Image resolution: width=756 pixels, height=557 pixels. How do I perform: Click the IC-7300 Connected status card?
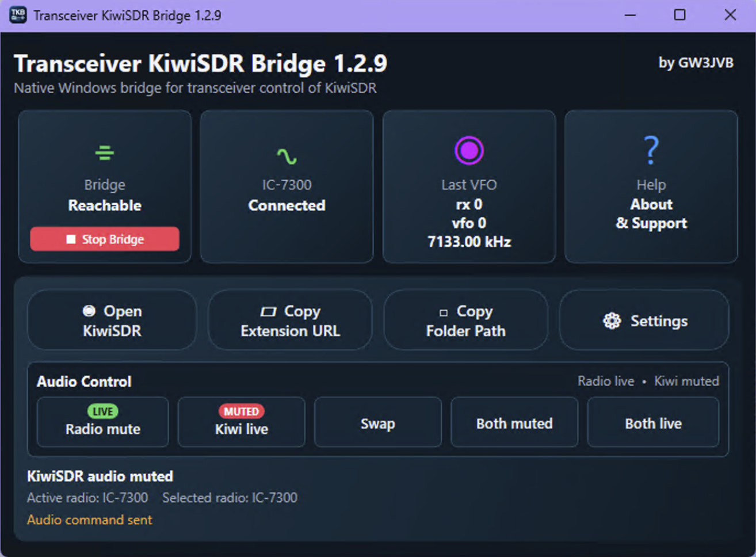pyautogui.click(x=287, y=186)
